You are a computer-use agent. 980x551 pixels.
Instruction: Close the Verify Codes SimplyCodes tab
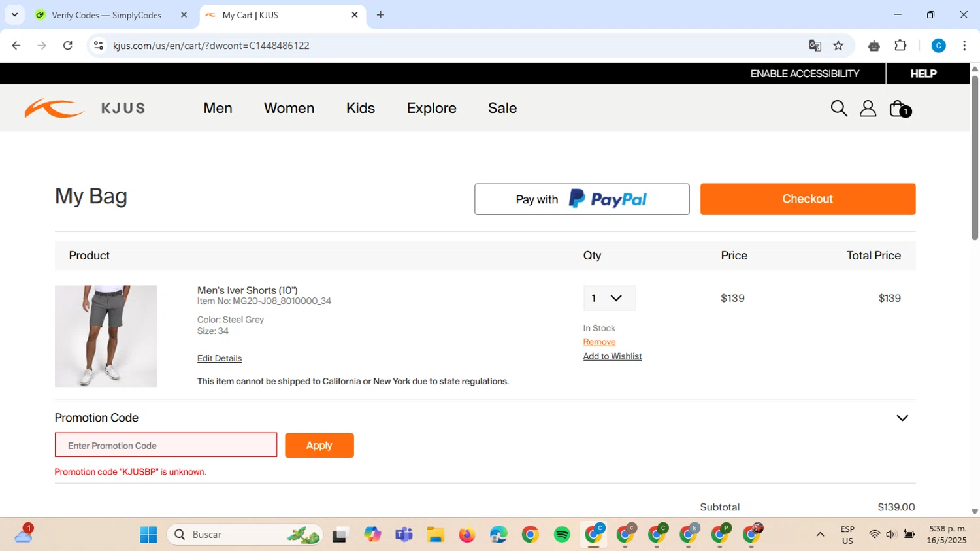point(184,15)
